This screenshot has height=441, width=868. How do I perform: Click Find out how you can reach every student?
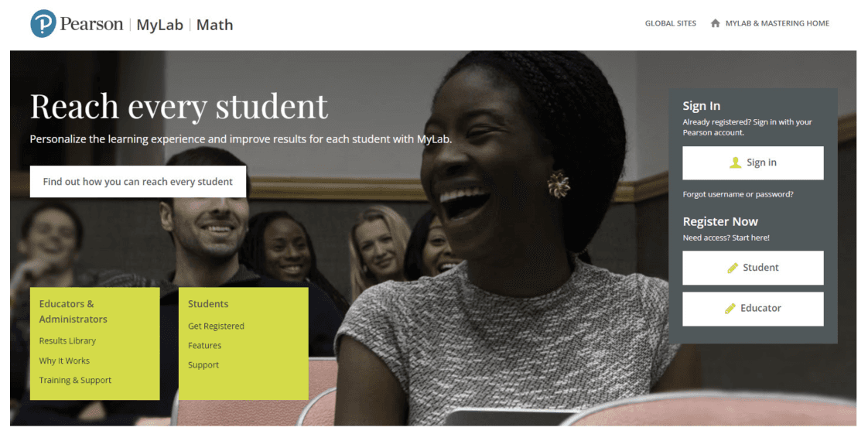[138, 182]
